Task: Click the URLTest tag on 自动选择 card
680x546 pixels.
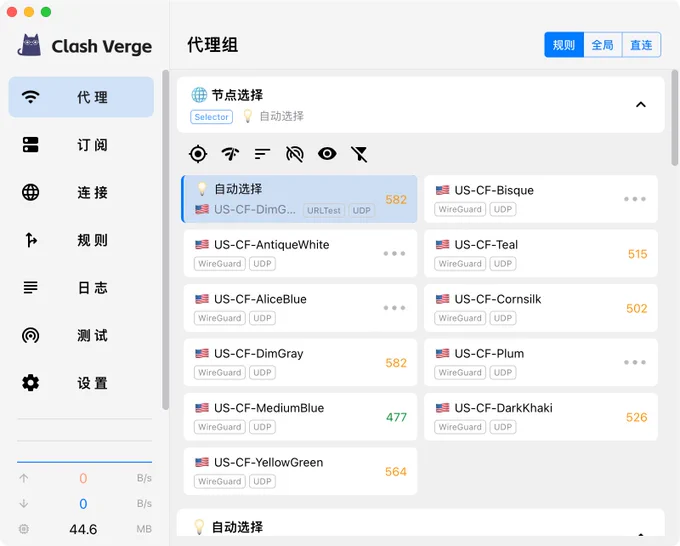Action: coord(324,210)
